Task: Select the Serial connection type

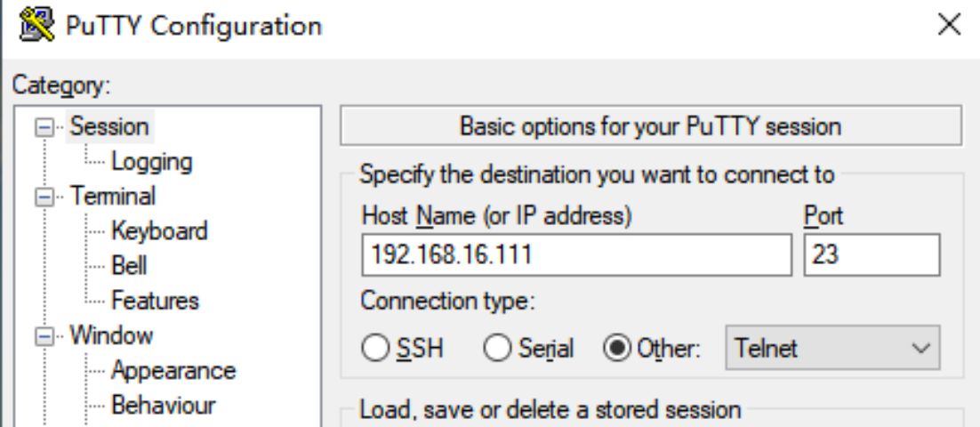Action: (x=497, y=348)
